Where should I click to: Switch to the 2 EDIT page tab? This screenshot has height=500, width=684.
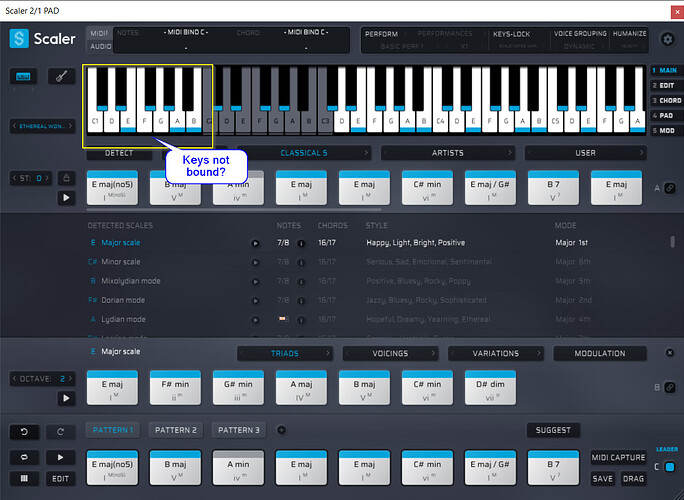[667, 86]
